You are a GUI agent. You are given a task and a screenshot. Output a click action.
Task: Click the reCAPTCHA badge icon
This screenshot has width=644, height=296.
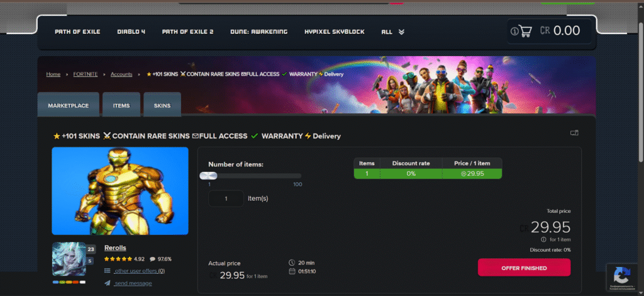click(x=621, y=275)
